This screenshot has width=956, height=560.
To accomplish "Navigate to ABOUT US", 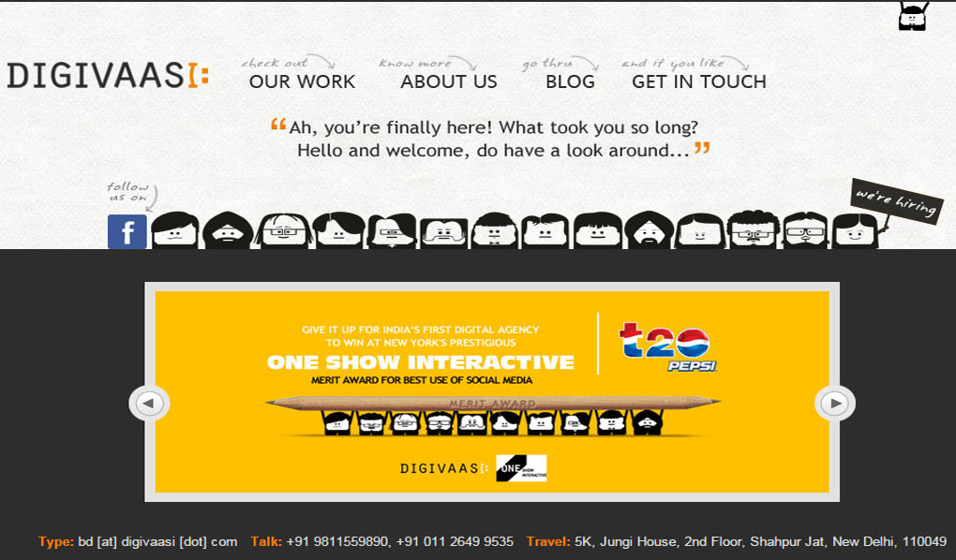I will tap(449, 81).
